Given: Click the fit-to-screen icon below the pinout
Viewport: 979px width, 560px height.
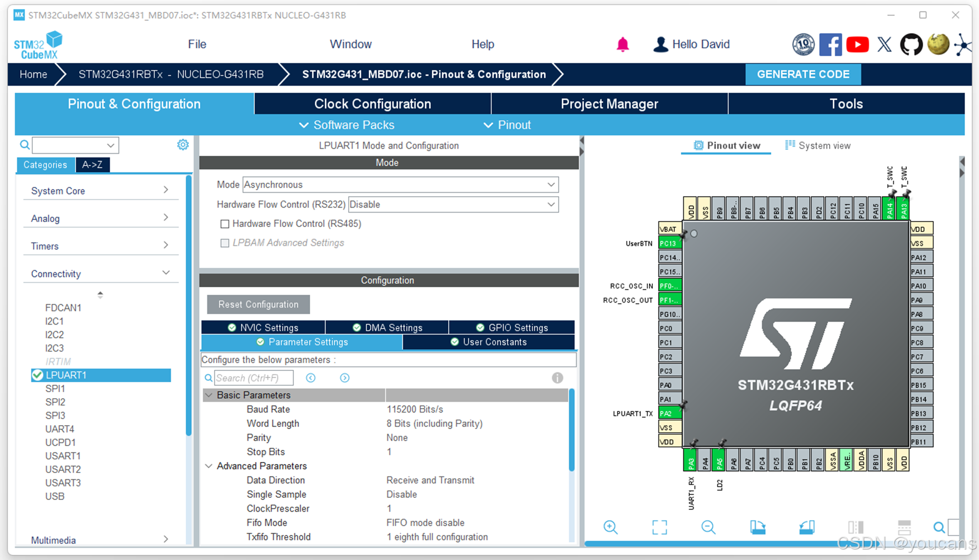Looking at the screenshot, I should point(659,527).
